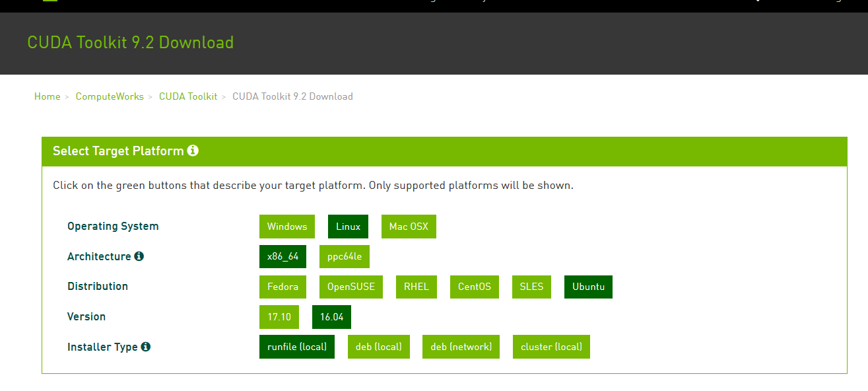Select version 17.10

(x=279, y=317)
